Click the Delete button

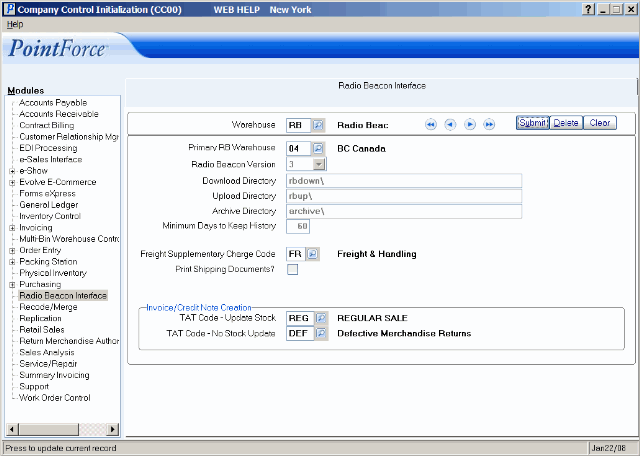click(566, 123)
